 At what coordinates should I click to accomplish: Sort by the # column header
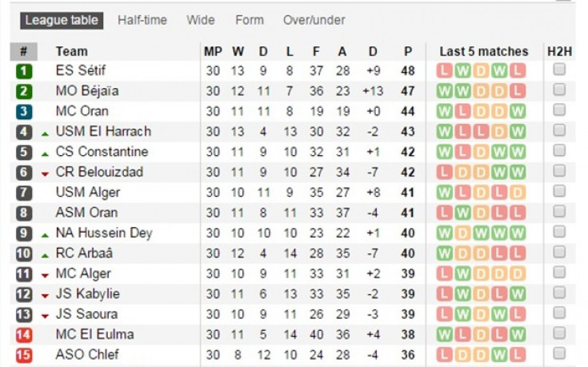tap(24, 51)
